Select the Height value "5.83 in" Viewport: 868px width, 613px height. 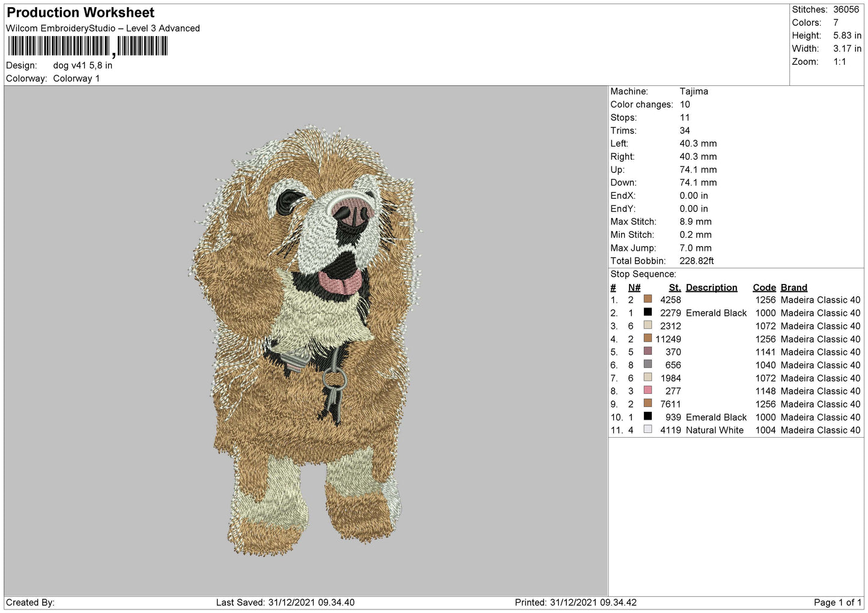coord(848,35)
